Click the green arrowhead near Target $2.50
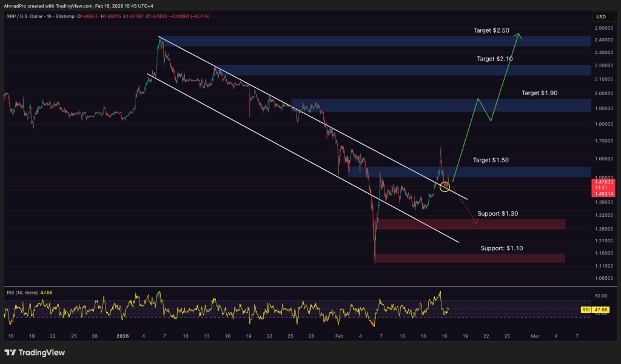Image resolution: width=621 pixels, height=364 pixels. 518,37
